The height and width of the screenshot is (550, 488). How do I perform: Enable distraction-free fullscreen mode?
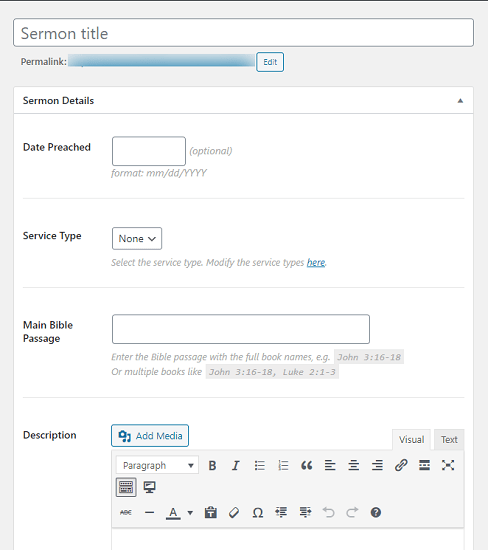(x=448, y=465)
